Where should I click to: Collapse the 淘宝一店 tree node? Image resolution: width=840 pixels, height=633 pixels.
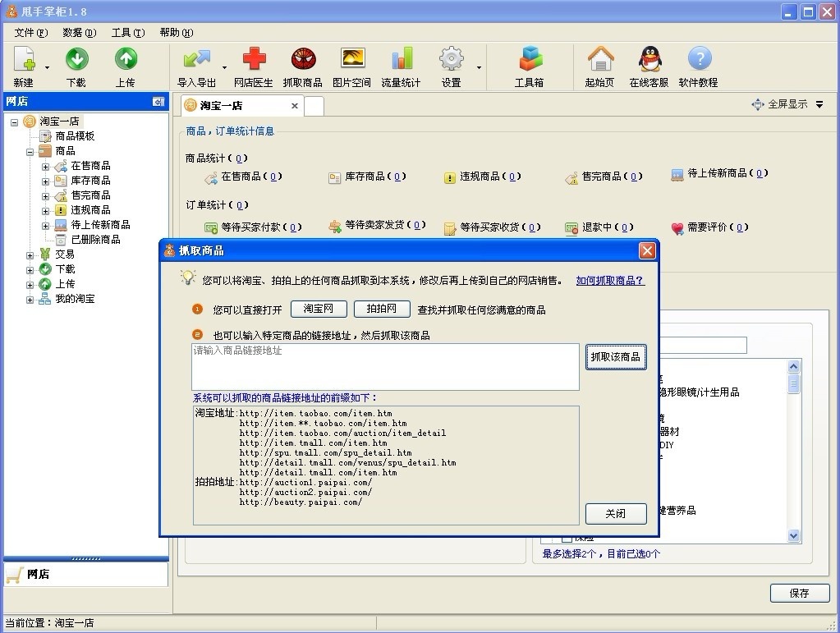coord(15,122)
